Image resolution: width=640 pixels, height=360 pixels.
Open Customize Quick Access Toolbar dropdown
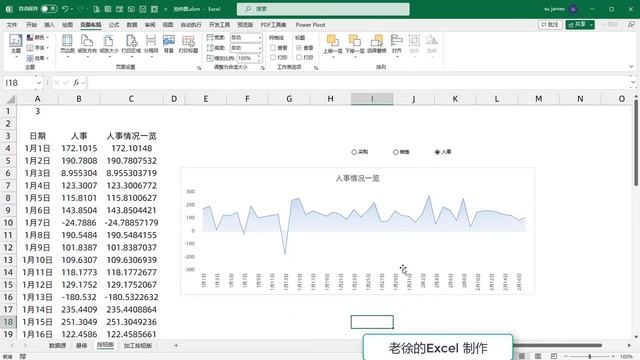pyautogui.click(x=166, y=9)
